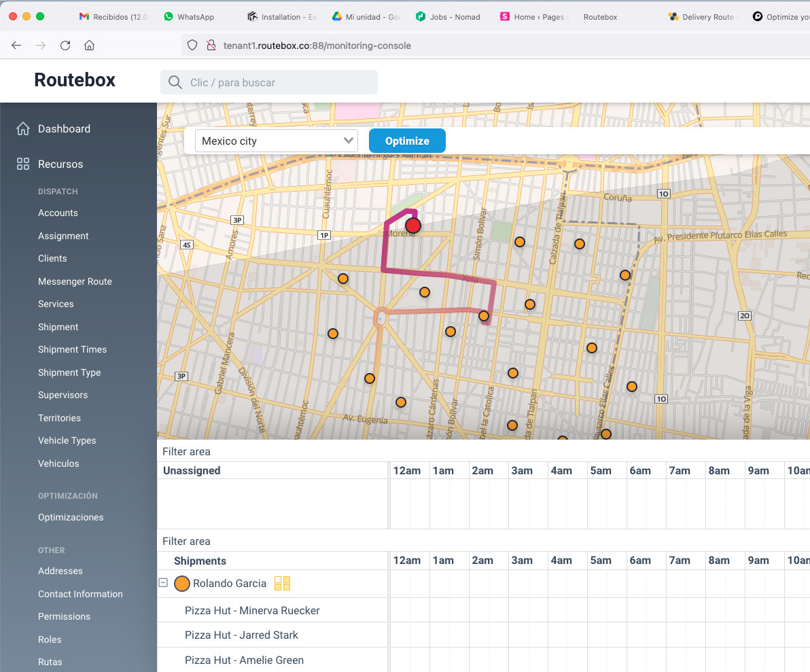Click the Recursos grid icon
This screenshot has height=672, width=810.
click(x=23, y=164)
